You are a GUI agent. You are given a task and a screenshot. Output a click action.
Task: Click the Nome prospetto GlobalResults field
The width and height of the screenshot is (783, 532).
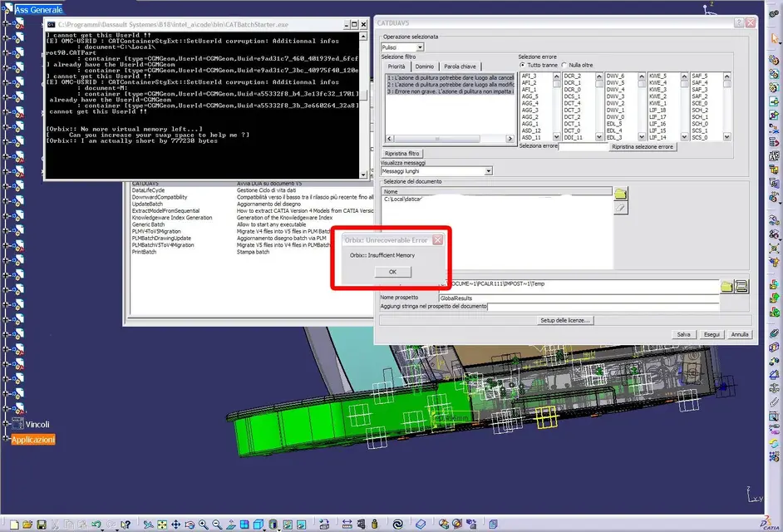click(579, 298)
